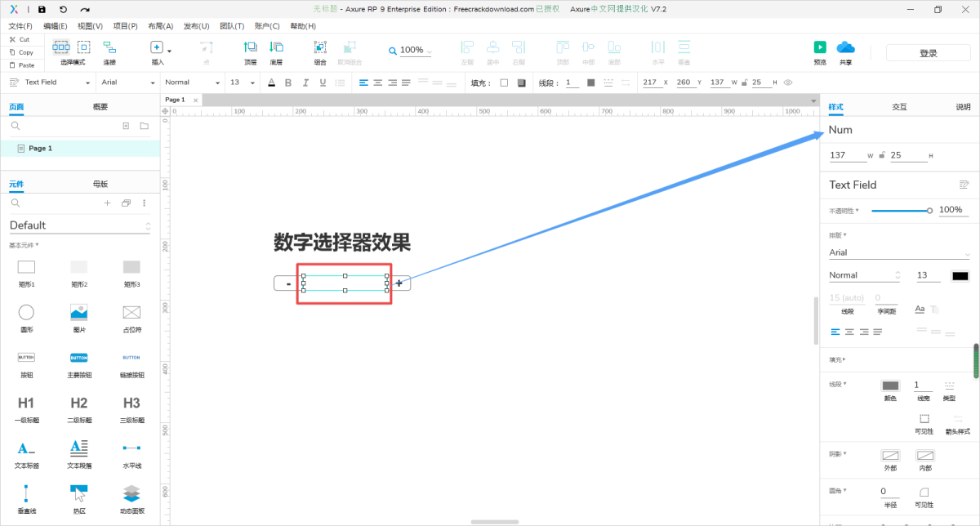Click the 登录 login button
980x526 pixels.
[x=928, y=53]
